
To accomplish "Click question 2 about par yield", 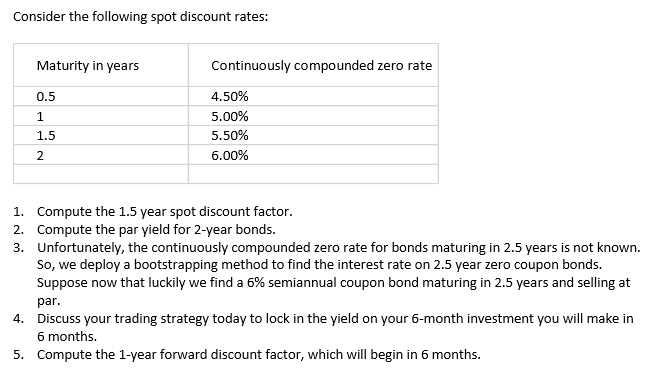I will [156, 230].
